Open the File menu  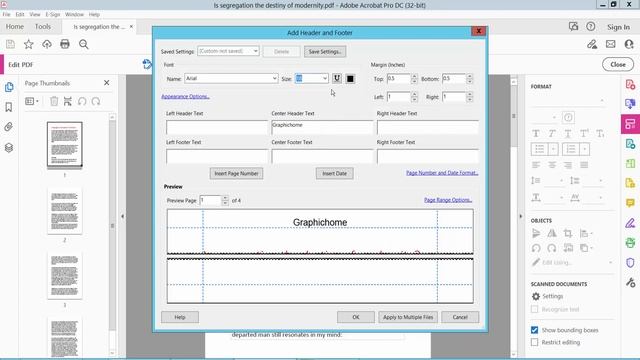[x=7, y=14]
